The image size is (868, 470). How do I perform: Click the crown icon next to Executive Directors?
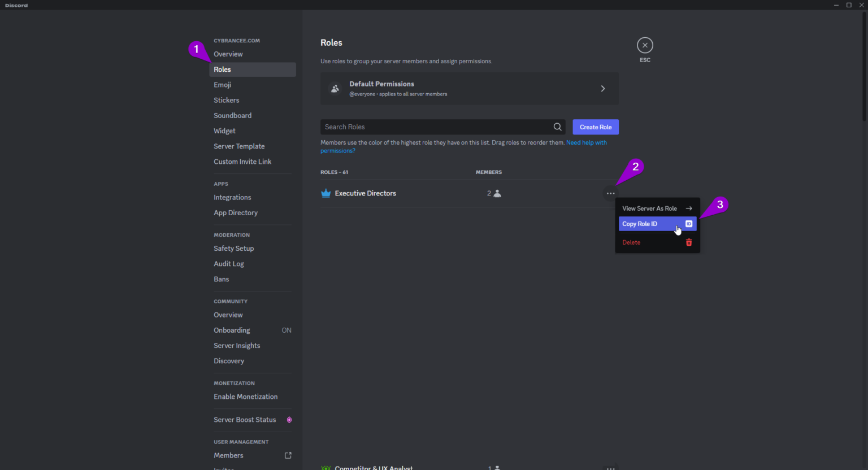[x=325, y=193]
